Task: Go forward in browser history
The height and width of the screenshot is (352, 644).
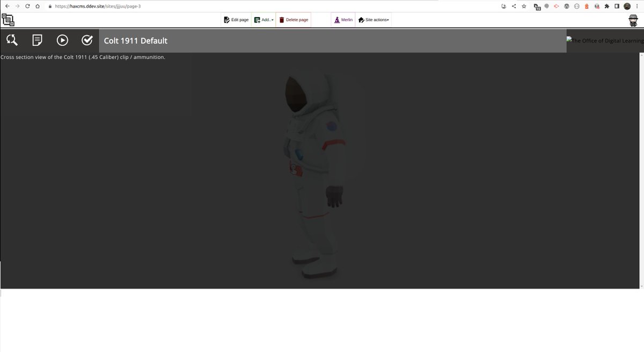Action: 17,6
